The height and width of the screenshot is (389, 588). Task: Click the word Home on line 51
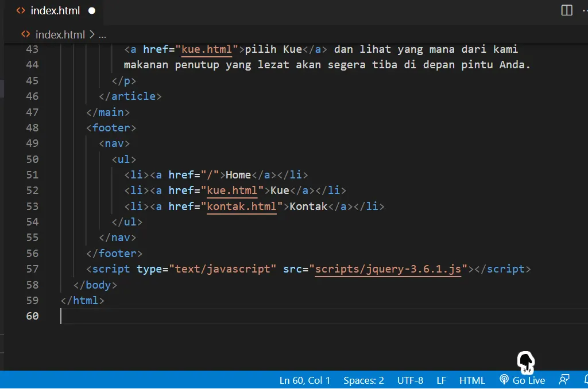pyautogui.click(x=238, y=174)
